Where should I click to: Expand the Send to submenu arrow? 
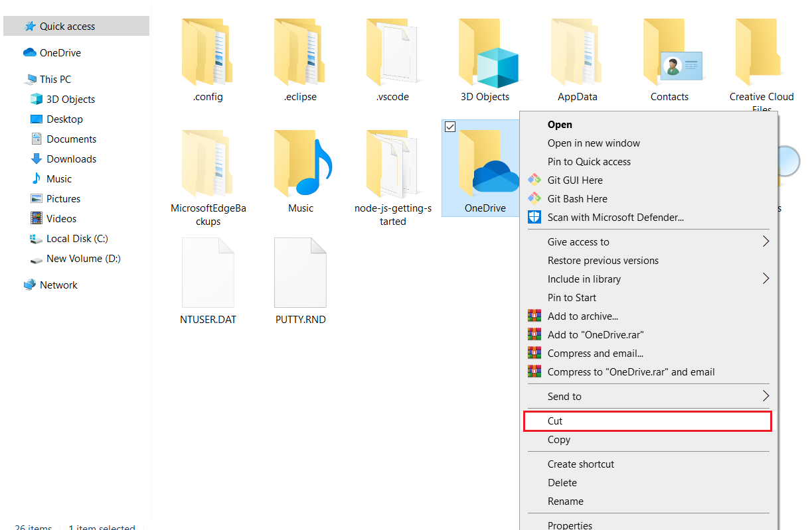766,396
